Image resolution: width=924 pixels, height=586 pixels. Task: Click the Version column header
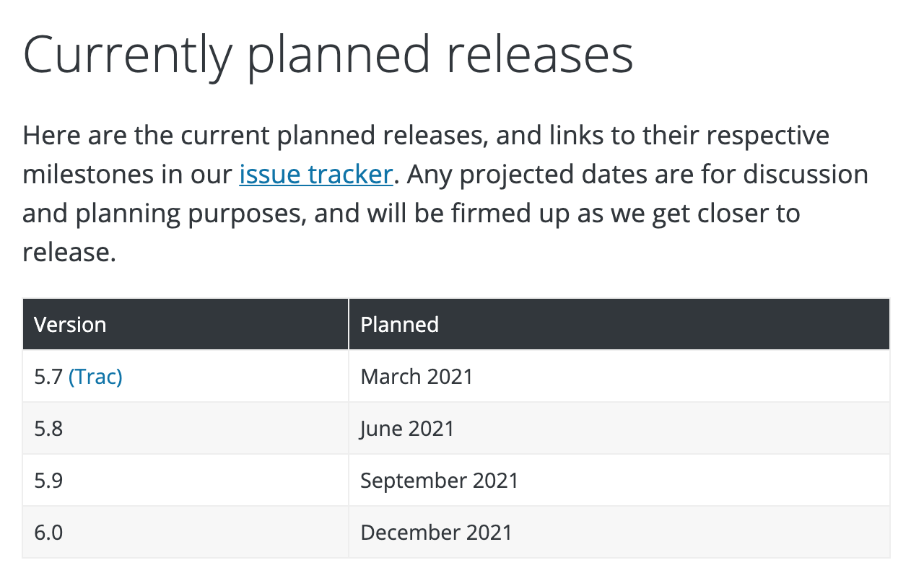click(186, 324)
